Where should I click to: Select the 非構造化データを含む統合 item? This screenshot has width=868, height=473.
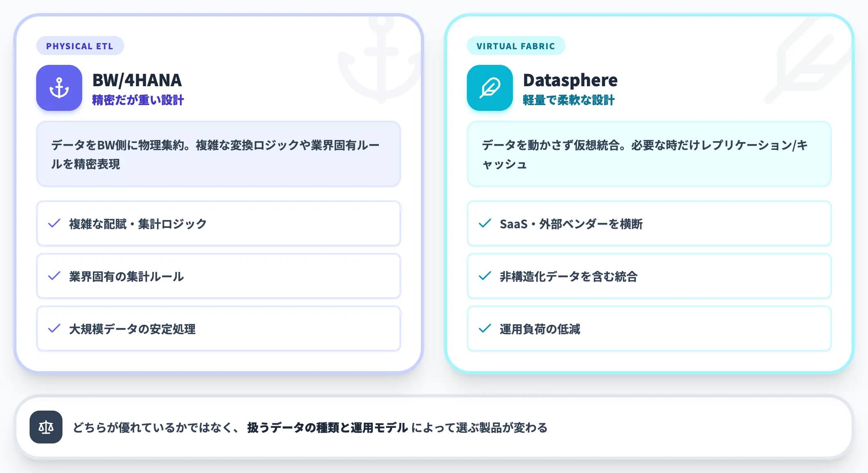coord(649,276)
